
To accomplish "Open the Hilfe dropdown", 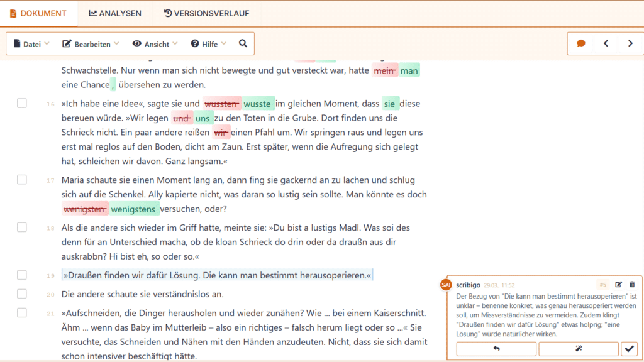I will (208, 43).
